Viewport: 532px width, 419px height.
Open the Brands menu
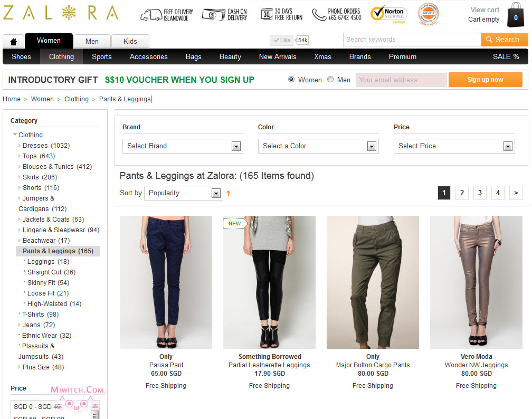(360, 56)
